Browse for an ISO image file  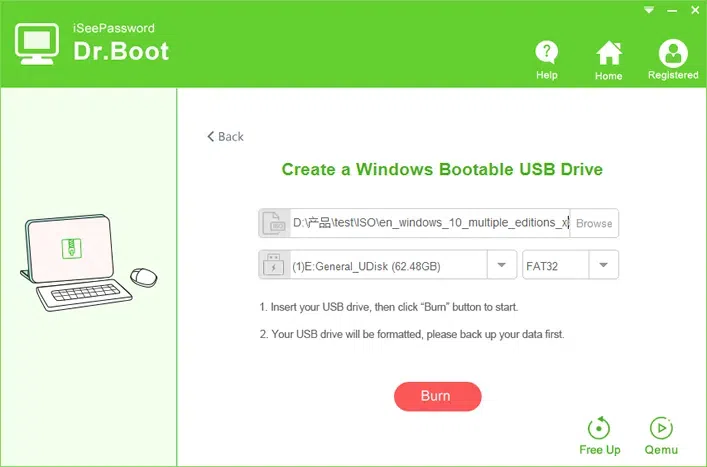[x=594, y=223]
